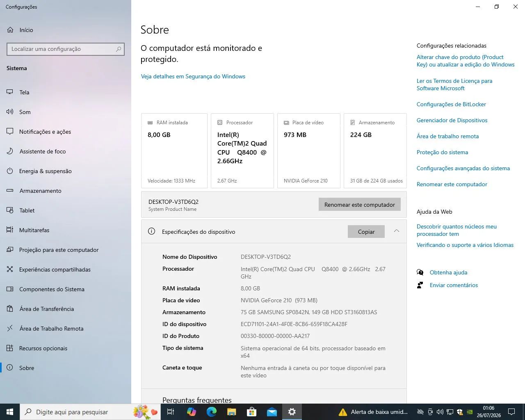Click the Área de Trabalho Remota icon
Screen dimensions: 525x420
(10, 329)
